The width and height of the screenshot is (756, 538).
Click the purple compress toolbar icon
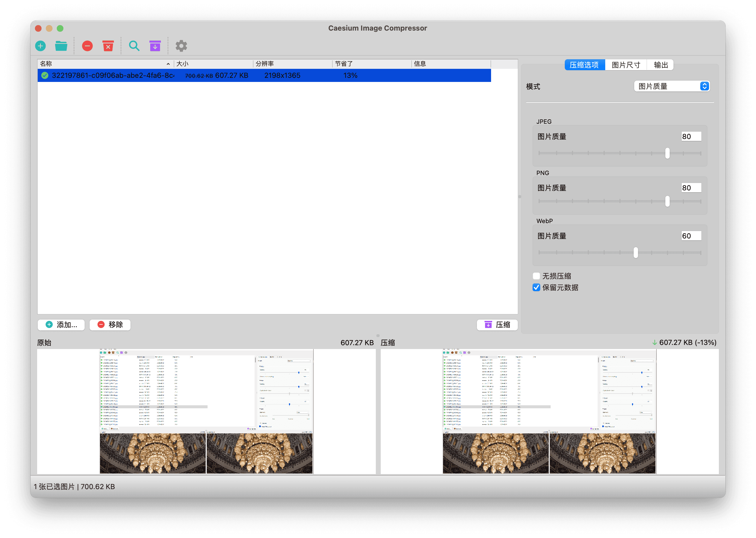click(155, 46)
